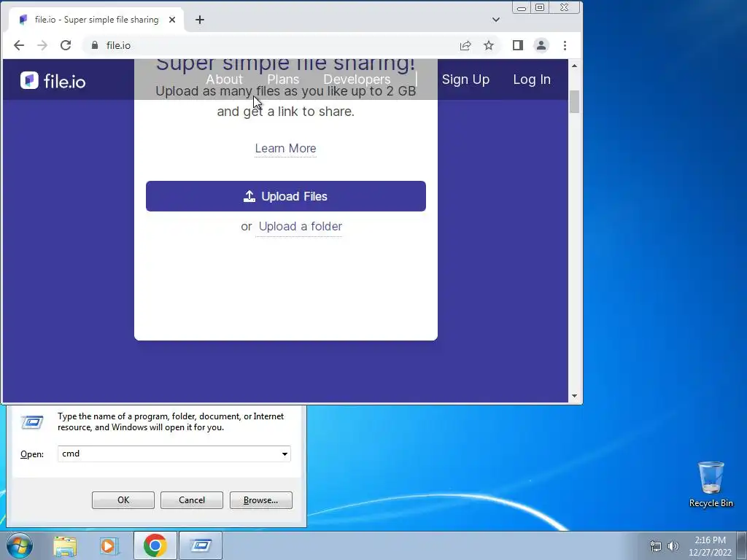Close the Chrome window
Viewport: 747px width, 560px height.
[x=564, y=7]
